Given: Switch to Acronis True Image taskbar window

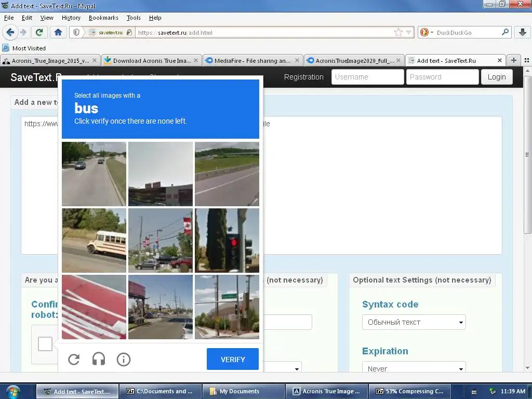Looking at the screenshot, I should pos(326,391).
